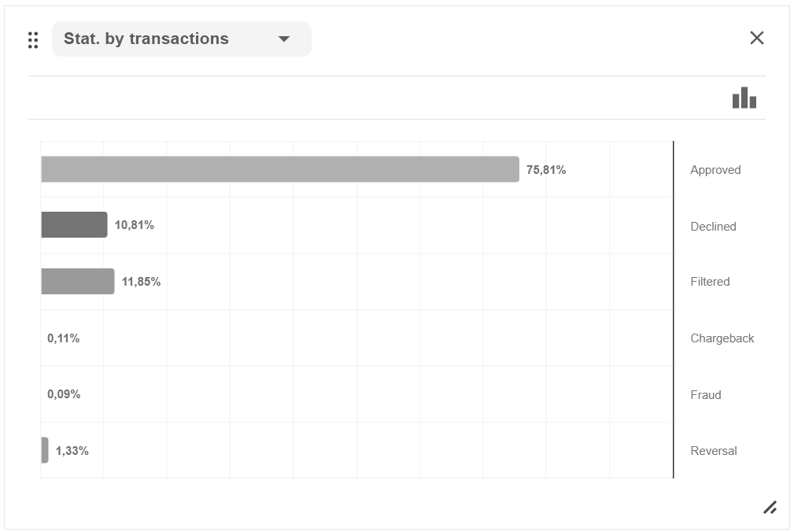Click the Approved category label
Viewport: 794px width, 532px height.
click(715, 170)
